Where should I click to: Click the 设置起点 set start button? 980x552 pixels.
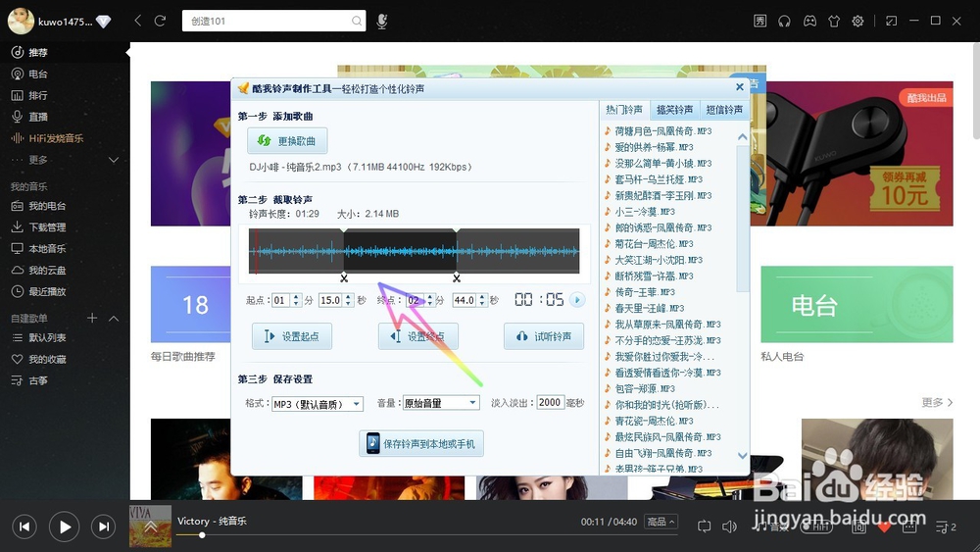tap(292, 336)
